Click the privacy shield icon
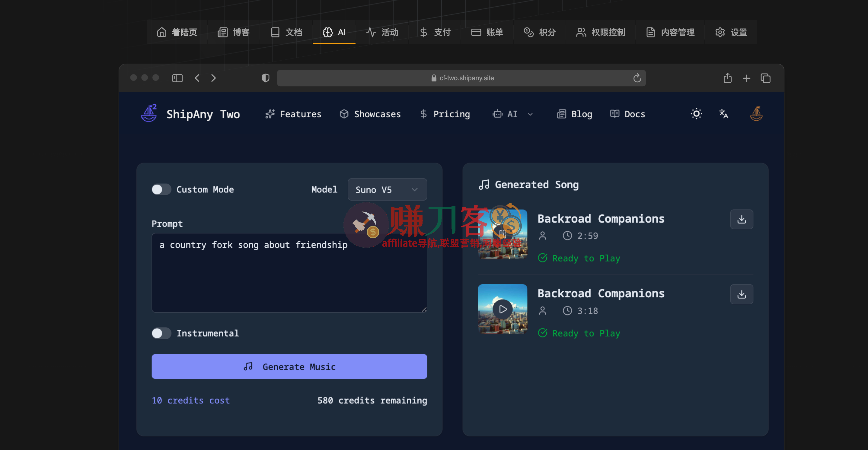The image size is (868, 450). (x=266, y=78)
